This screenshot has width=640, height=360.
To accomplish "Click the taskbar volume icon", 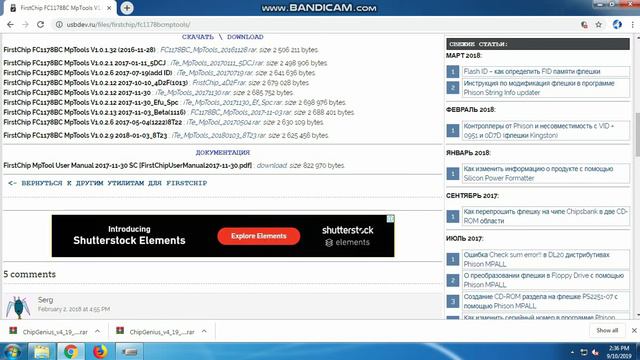I will click(596, 352).
